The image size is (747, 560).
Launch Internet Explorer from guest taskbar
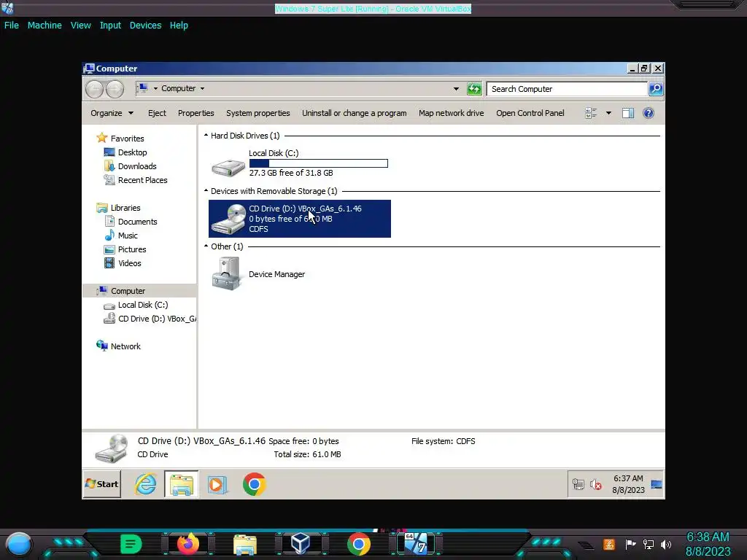[x=146, y=484]
